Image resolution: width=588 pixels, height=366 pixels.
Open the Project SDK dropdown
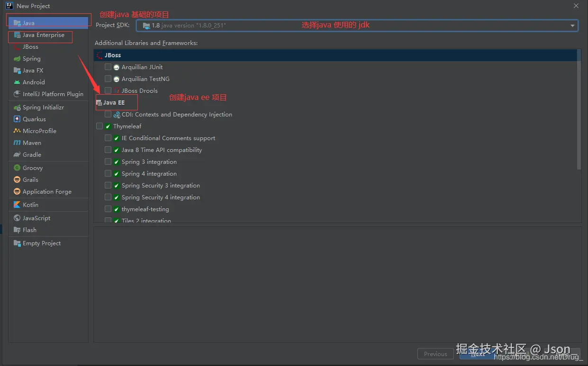pos(357,25)
